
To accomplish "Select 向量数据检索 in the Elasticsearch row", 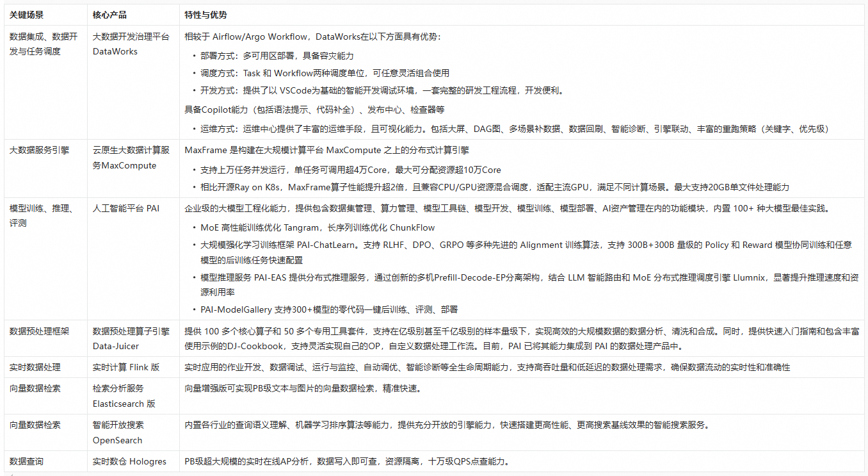I will click(x=46, y=396).
